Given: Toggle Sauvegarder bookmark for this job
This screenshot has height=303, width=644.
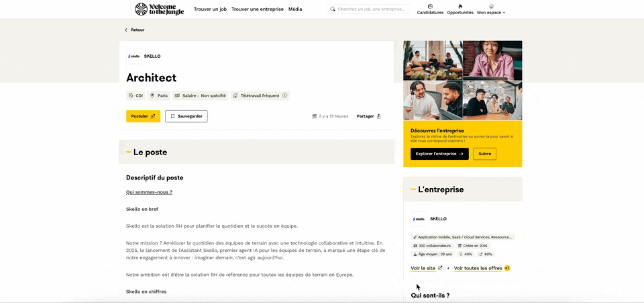Looking at the screenshot, I should pyautogui.click(x=186, y=116).
